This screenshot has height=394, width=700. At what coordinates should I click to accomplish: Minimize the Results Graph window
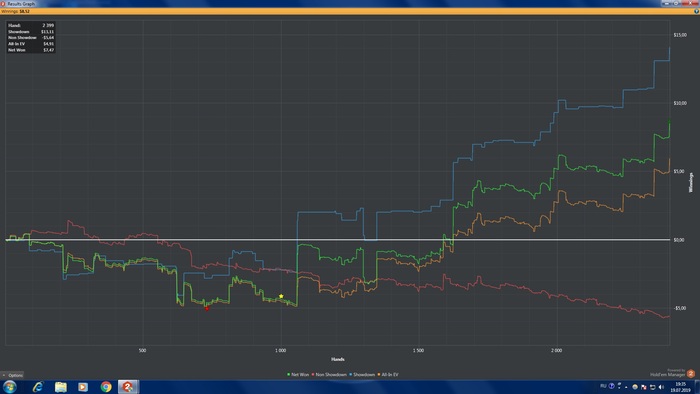(667, 3)
